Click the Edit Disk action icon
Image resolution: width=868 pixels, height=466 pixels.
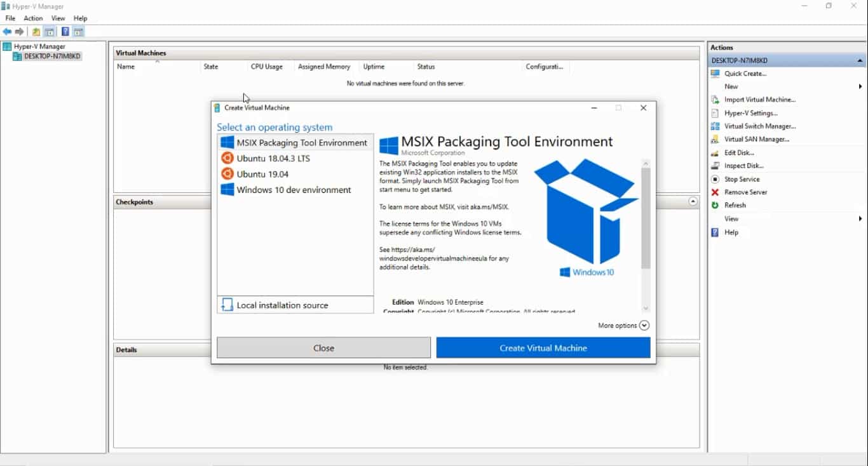(x=715, y=153)
